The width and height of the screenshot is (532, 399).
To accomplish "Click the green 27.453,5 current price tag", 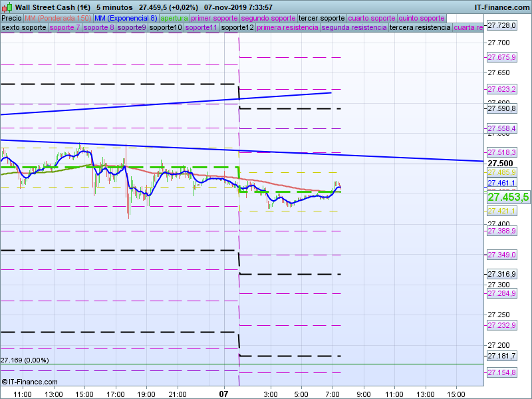I will point(508,198).
